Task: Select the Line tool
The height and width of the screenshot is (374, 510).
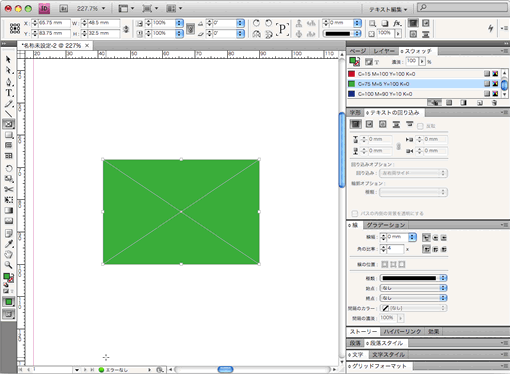Action: 8,113
